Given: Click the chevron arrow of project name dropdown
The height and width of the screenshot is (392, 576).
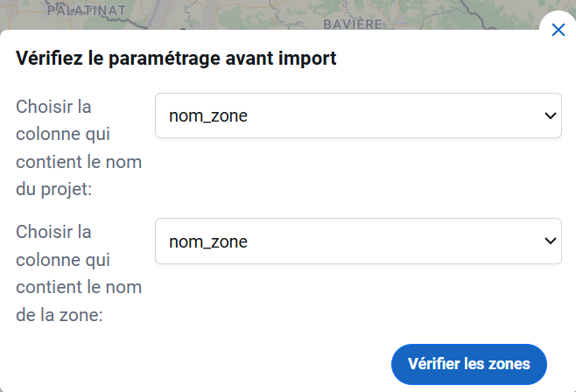Looking at the screenshot, I should [550, 116].
